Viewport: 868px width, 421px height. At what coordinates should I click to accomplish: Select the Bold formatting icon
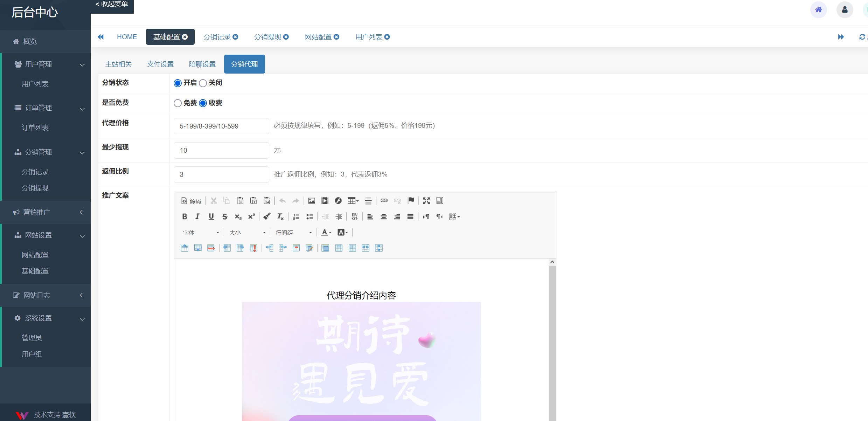[185, 216]
